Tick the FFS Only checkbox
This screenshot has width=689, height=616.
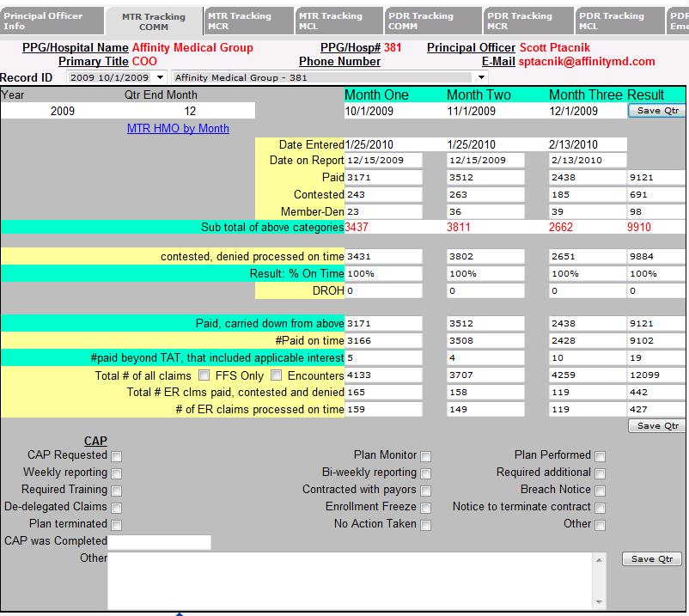point(204,375)
